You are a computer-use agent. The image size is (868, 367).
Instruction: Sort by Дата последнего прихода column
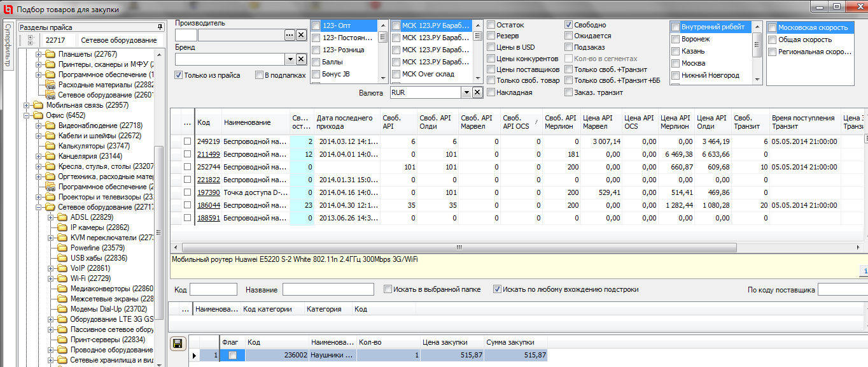[347, 122]
